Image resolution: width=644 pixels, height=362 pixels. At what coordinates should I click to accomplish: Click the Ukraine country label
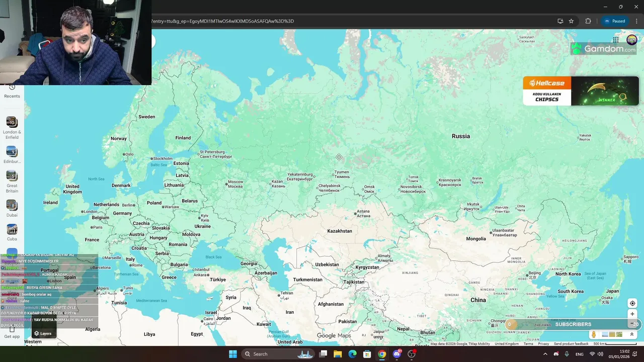pos(203,226)
